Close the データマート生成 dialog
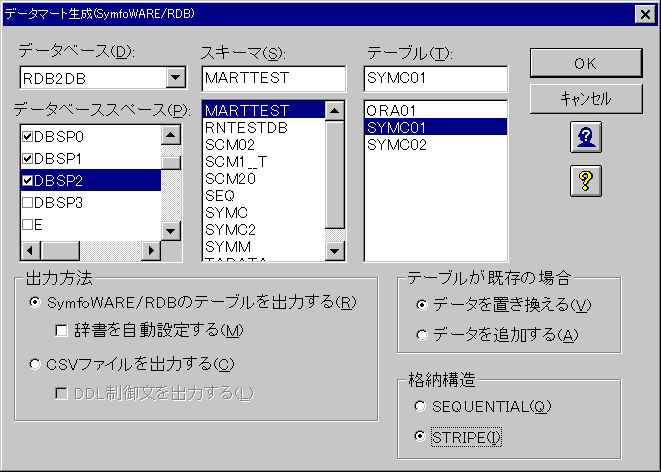This screenshot has width=661, height=472. 645,14
